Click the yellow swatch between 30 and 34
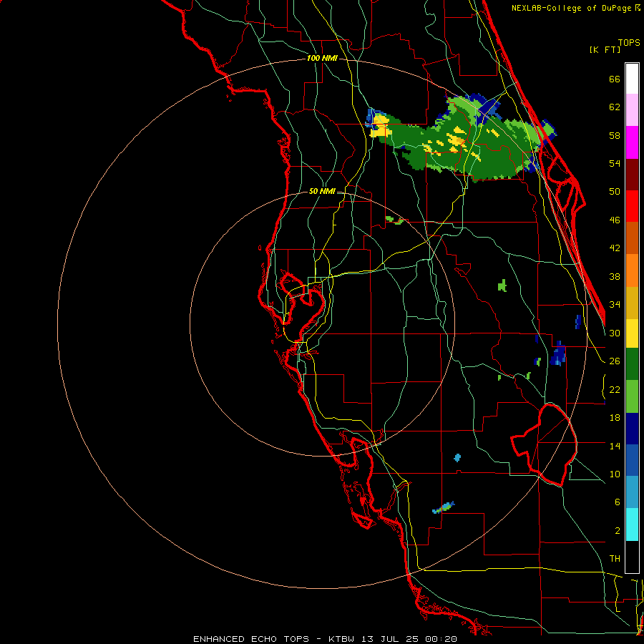Screen dimensions: 644x644 point(632,333)
